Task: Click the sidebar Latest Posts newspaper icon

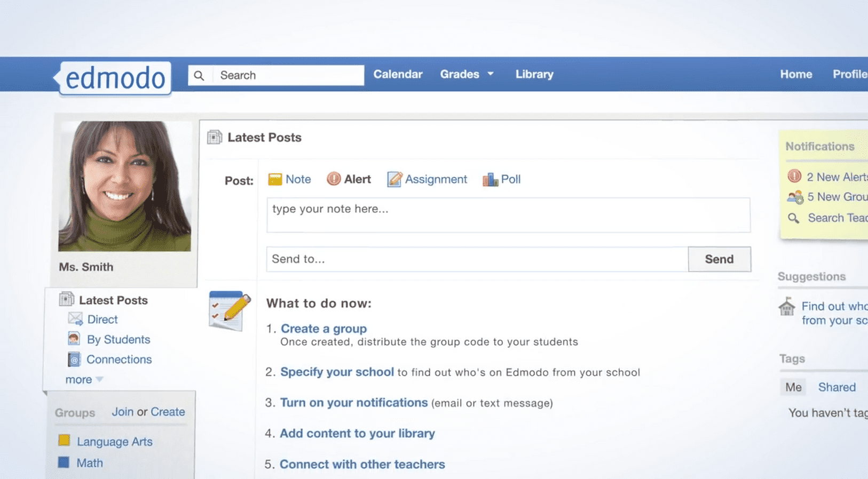Action: [x=67, y=299]
